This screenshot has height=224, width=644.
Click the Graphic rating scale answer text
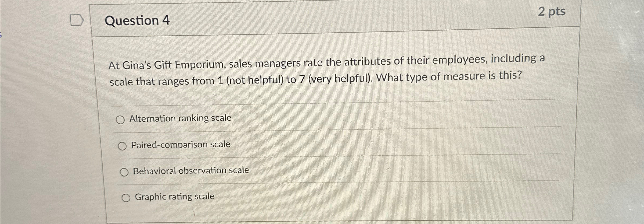click(x=174, y=196)
